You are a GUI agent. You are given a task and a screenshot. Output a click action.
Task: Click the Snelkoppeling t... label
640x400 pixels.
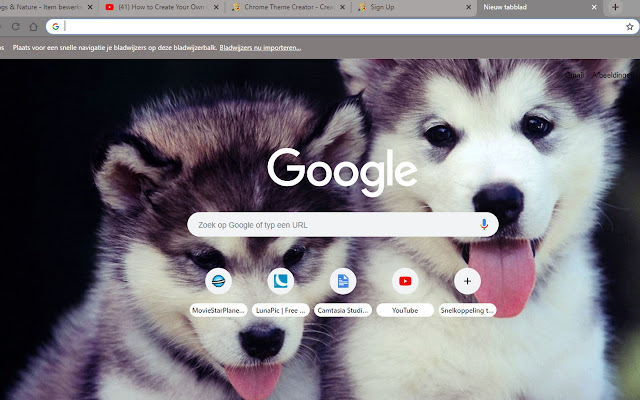[467, 310]
